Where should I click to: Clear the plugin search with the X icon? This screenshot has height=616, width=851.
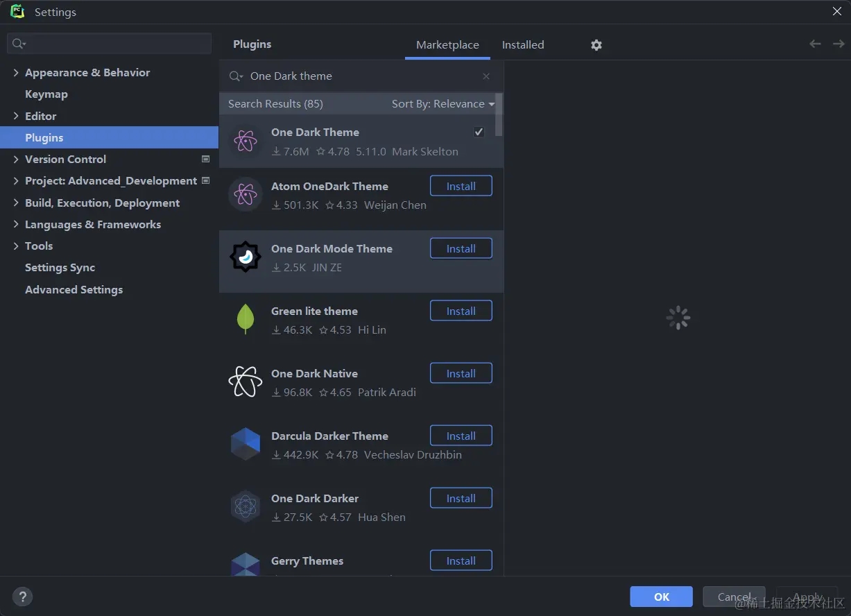click(x=485, y=76)
